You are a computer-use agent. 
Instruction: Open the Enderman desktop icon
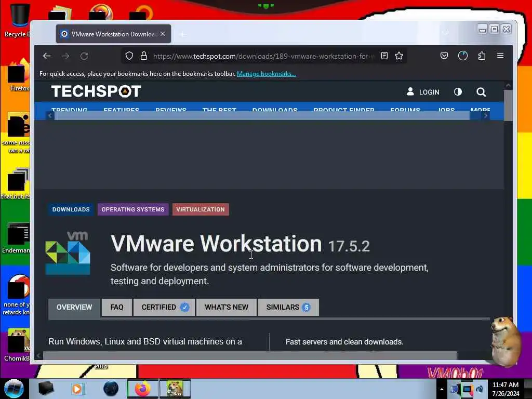tap(16, 238)
